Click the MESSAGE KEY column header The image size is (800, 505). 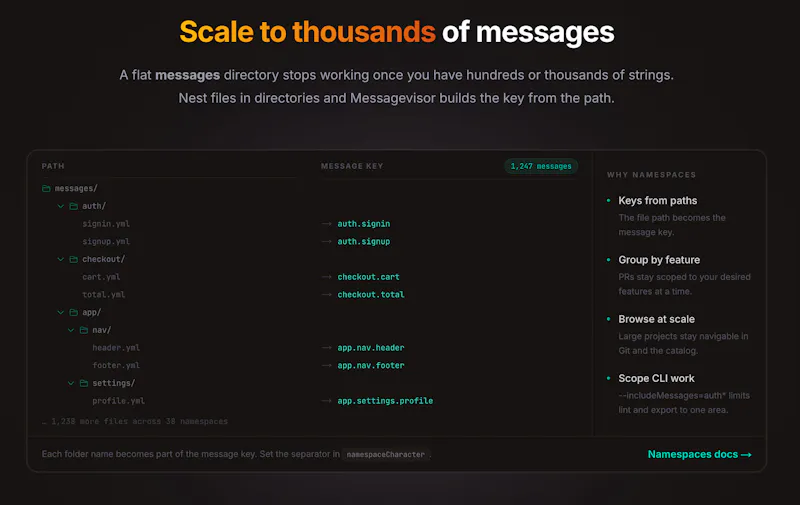coord(352,166)
